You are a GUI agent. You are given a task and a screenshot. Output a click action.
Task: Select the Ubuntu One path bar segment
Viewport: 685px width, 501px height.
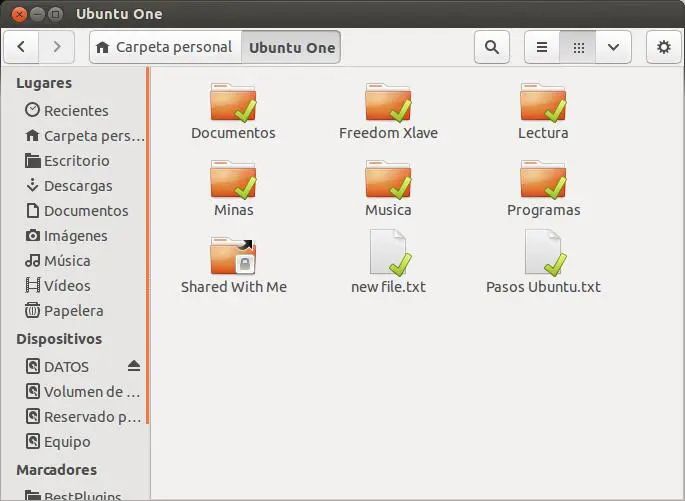(291, 47)
